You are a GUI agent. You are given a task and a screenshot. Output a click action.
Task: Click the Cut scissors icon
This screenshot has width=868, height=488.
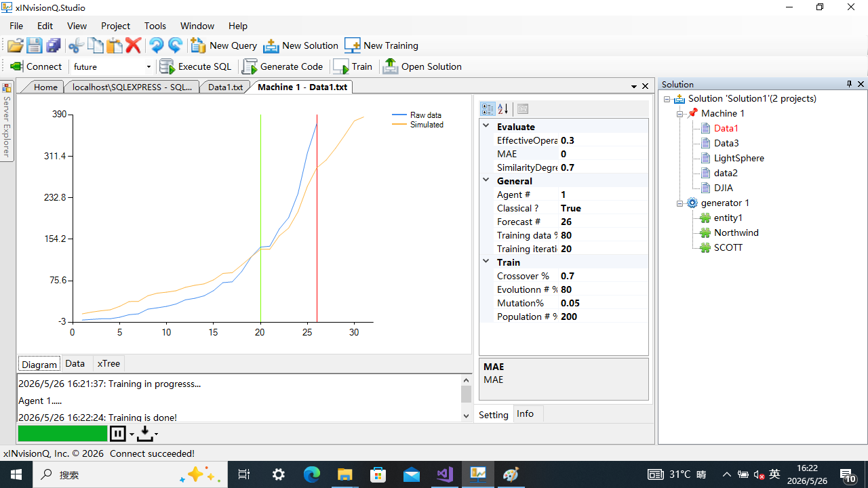pyautogui.click(x=76, y=45)
